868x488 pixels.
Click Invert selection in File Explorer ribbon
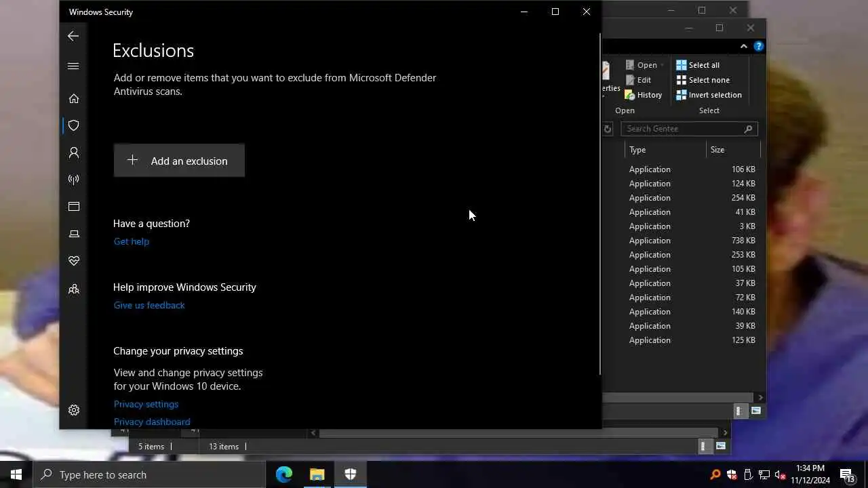point(709,95)
